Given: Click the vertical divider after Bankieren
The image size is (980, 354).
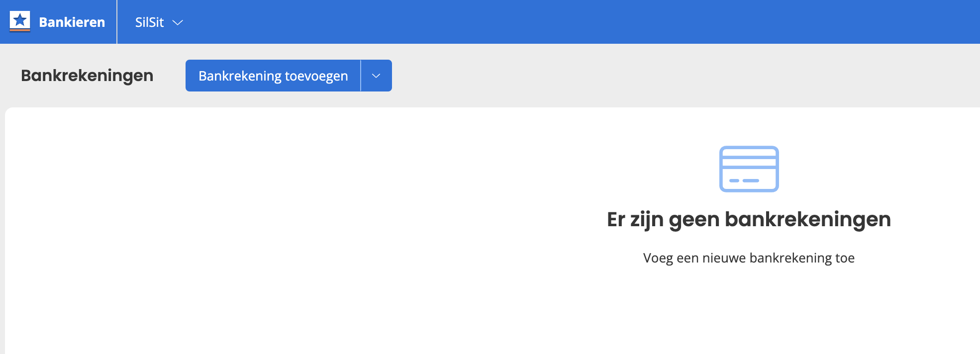Looking at the screenshot, I should pos(117,22).
